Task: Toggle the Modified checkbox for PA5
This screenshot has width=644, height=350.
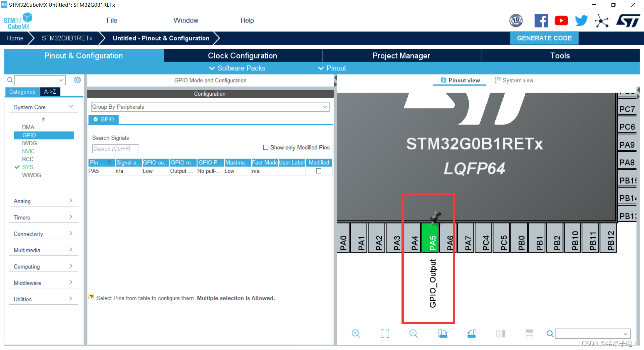Action: pyautogui.click(x=319, y=171)
